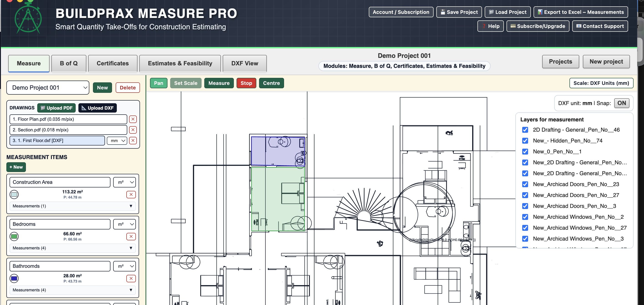Uncheck the New_Archicad Windows_Pen_No__3 layer

[x=525, y=239]
